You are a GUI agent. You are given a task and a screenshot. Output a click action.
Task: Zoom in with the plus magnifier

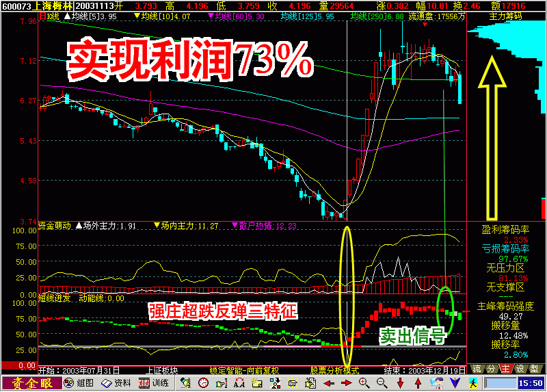[364, 383]
